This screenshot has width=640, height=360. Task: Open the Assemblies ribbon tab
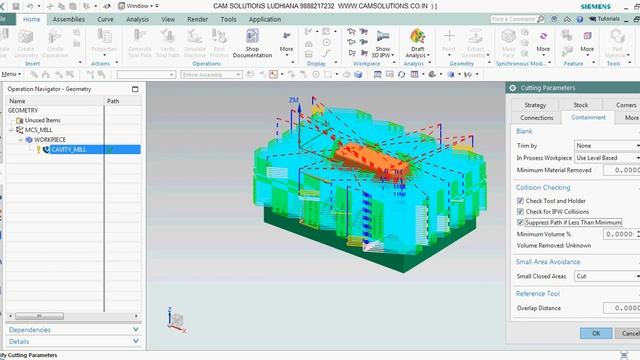click(x=69, y=19)
